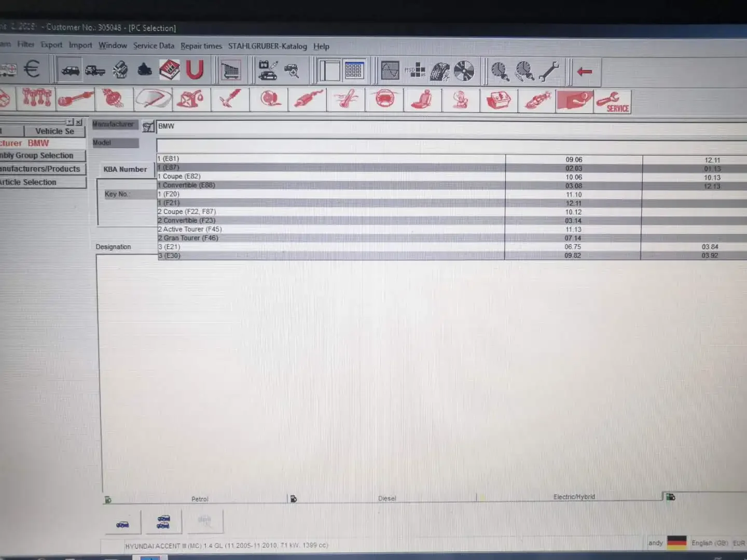Open the engine search icon

tap(120, 70)
